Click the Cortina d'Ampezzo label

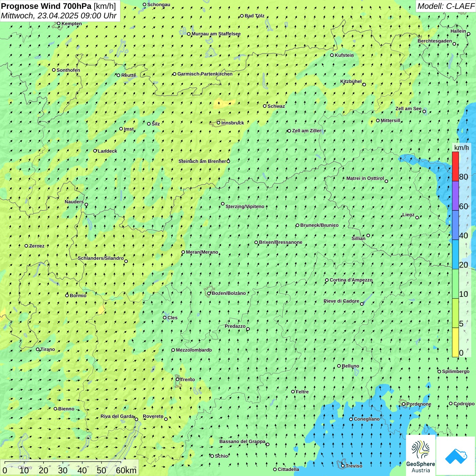point(351,280)
